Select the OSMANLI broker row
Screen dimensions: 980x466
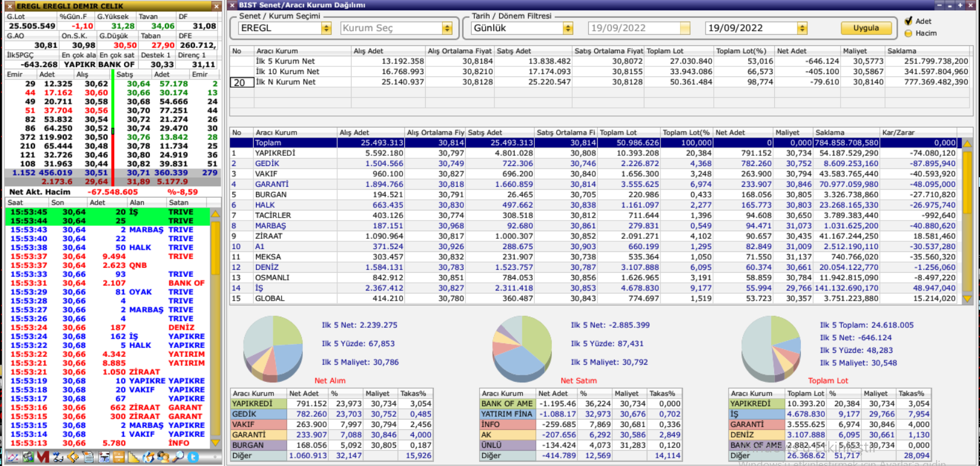[x=593, y=277]
